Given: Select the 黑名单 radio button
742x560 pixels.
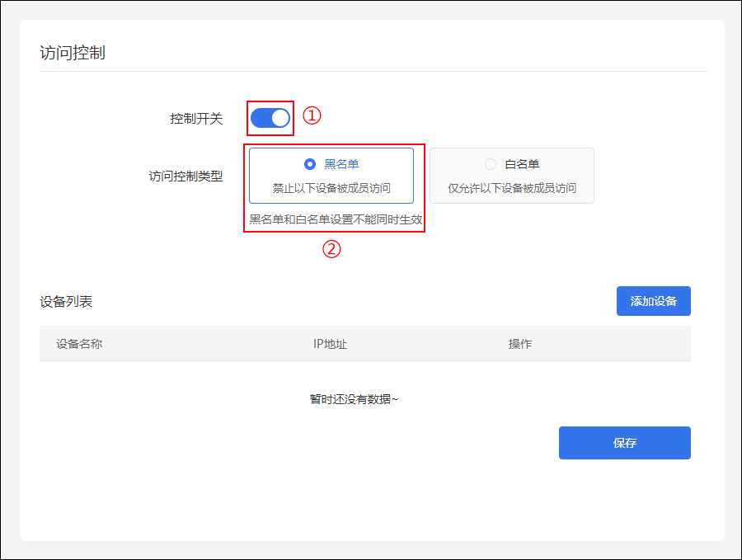Looking at the screenshot, I should [x=310, y=164].
